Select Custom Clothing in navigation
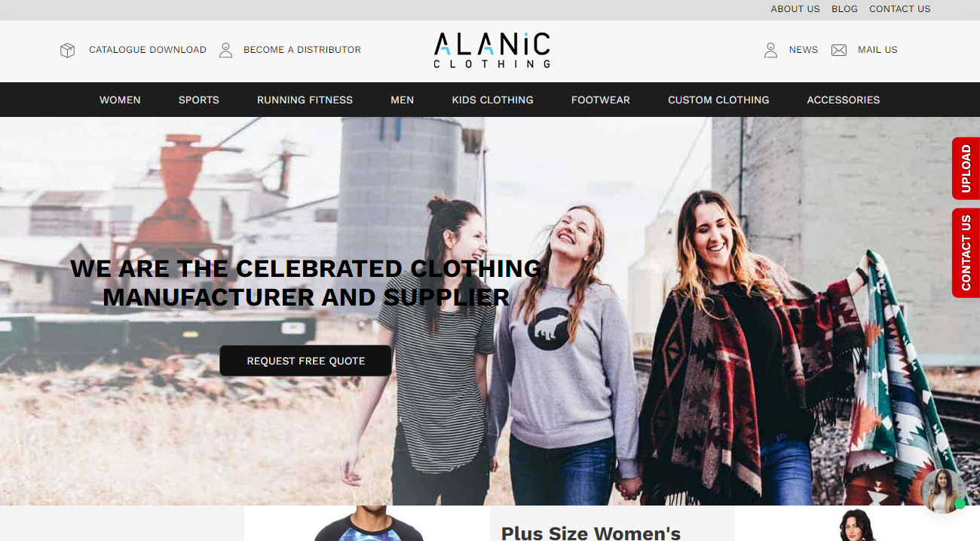This screenshot has height=541, width=980. click(x=718, y=100)
